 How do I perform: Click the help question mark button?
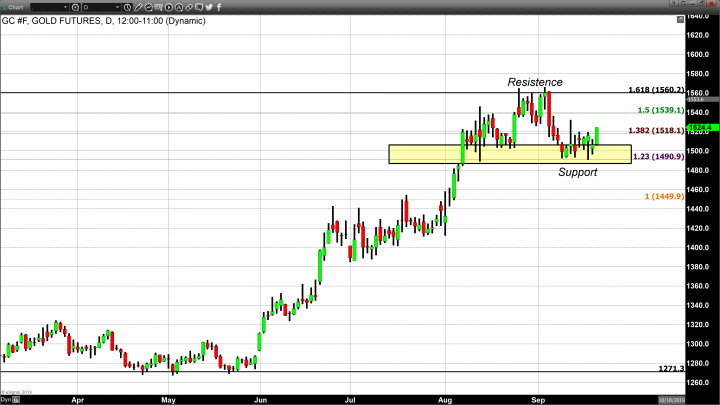point(674,3)
